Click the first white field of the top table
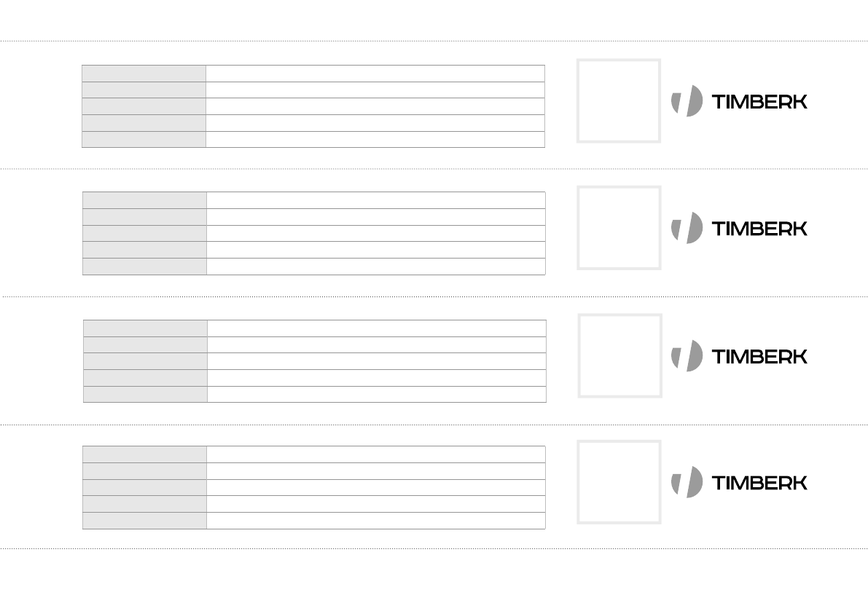 point(375,74)
